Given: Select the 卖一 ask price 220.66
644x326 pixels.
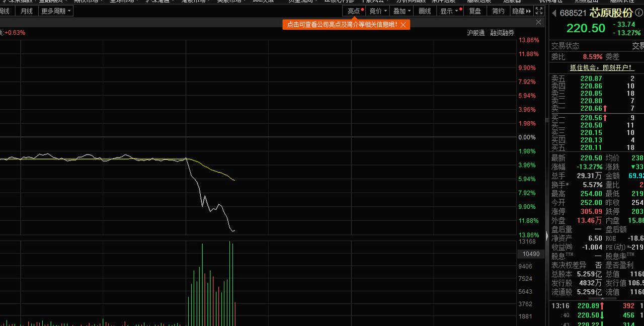Looking at the screenshot, I should 591,108.
